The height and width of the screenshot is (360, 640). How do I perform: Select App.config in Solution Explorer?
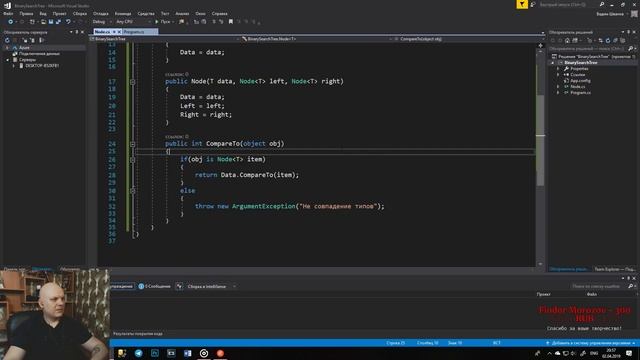pos(580,80)
